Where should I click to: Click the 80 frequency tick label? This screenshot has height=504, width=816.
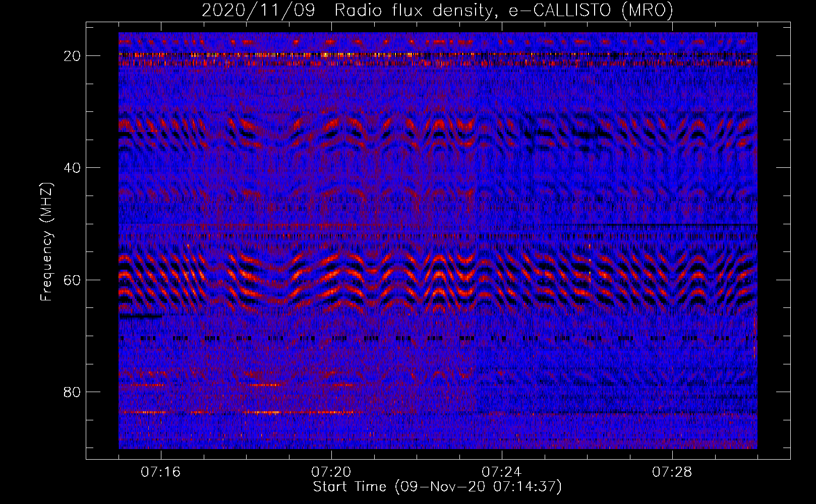coord(73,392)
